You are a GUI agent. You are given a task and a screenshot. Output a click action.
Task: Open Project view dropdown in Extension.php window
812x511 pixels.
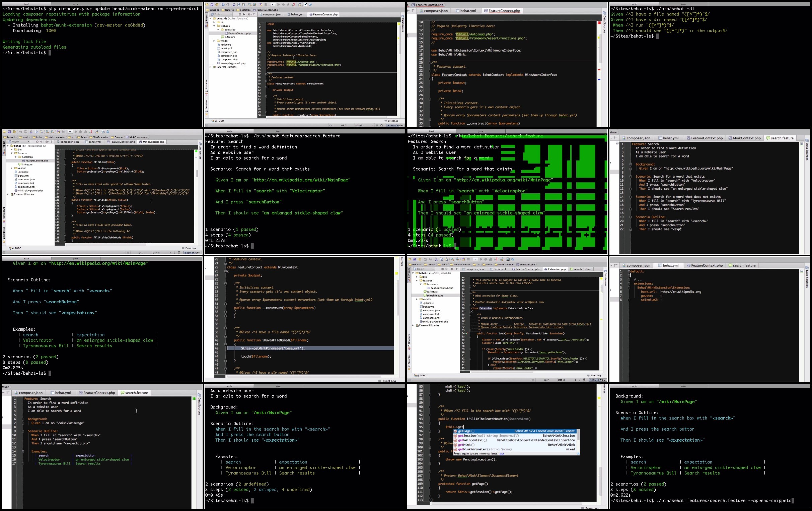pyautogui.click(x=425, y=269)
